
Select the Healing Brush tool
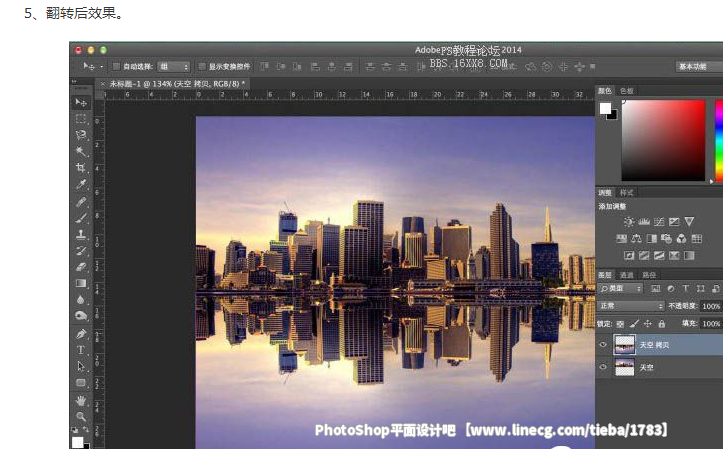[81, 201]
